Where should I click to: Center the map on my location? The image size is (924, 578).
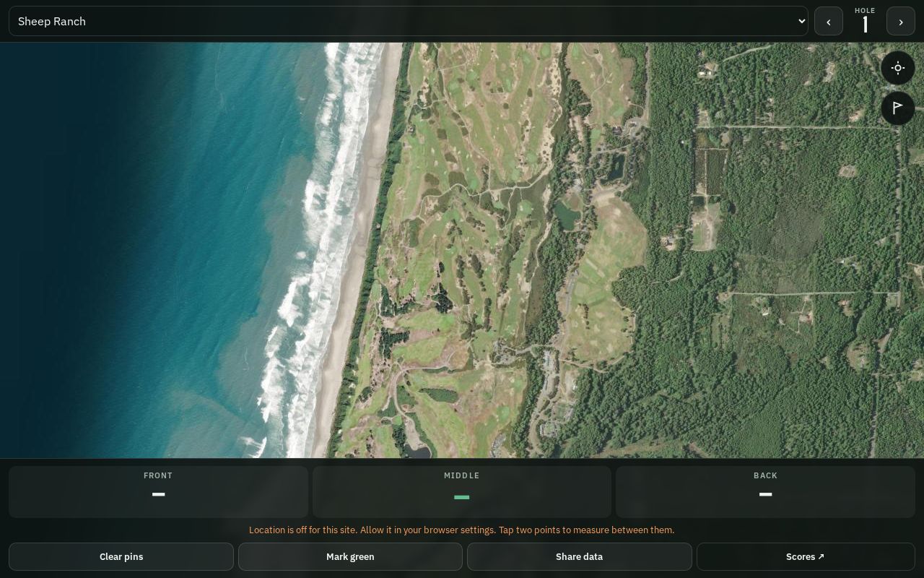click(898, 68)
